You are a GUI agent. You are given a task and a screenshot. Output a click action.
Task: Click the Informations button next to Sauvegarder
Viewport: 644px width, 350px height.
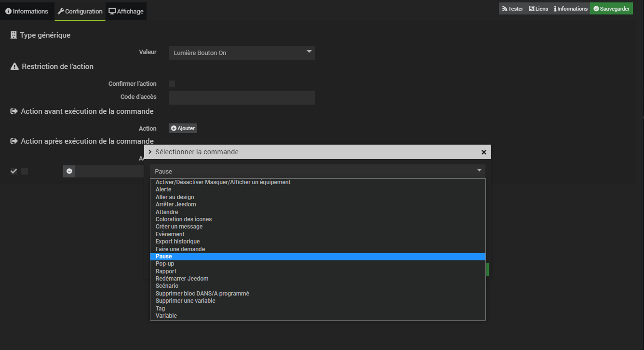pos(571,9)
